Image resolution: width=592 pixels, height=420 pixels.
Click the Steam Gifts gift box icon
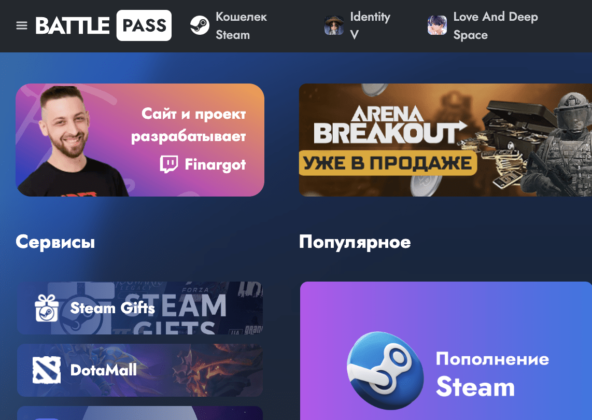click(x=46, y=308)
